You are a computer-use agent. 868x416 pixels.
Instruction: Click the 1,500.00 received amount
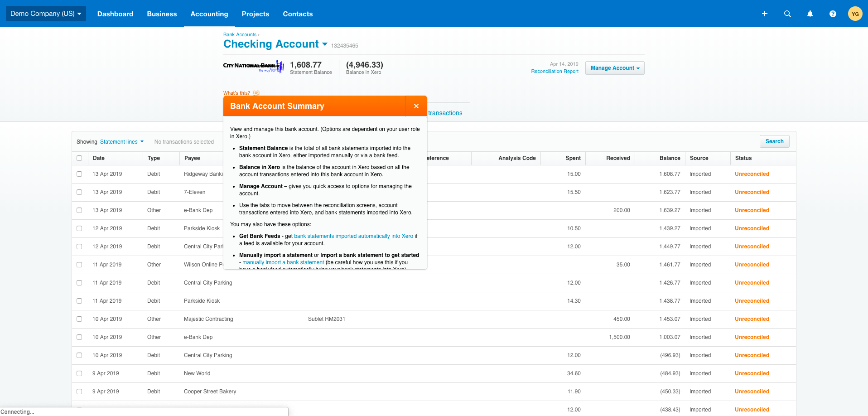(619, 337)
